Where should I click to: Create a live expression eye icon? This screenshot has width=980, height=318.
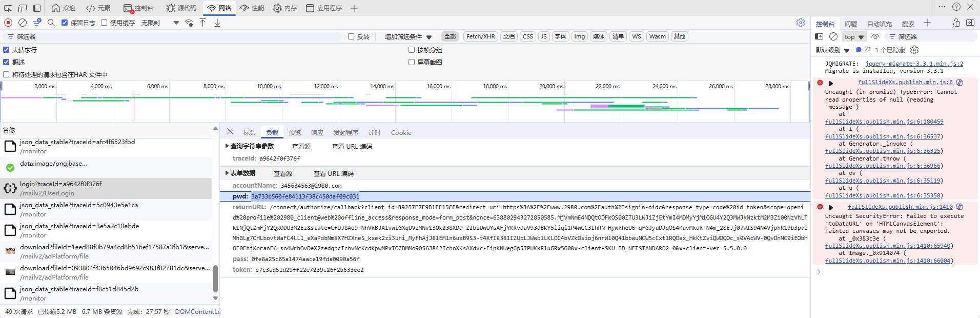coord(875,36)
